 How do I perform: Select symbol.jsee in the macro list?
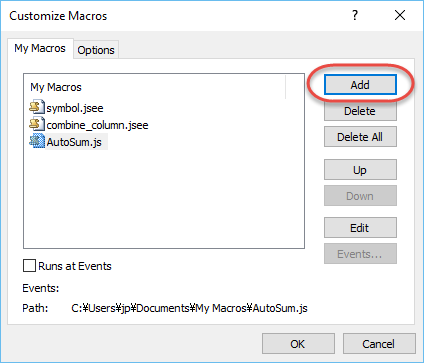pos(75,108)
